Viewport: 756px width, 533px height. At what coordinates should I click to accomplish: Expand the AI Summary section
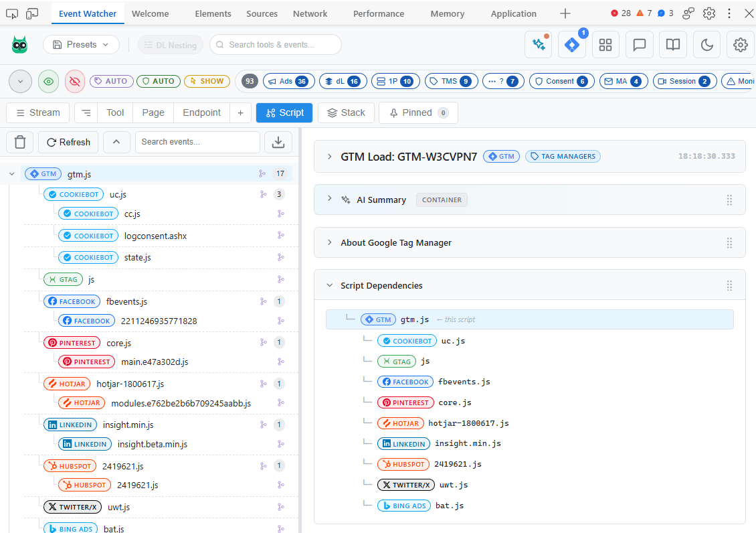pyautogui.click(x=329, y=198)
